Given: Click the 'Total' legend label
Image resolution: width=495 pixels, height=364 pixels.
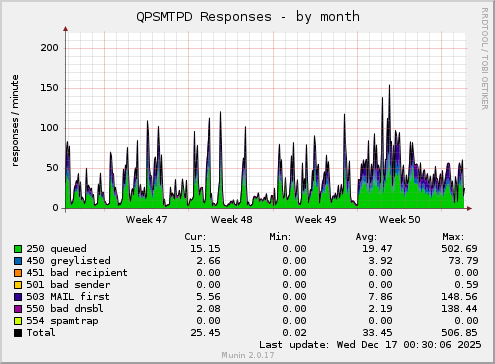Looking at the screenshot, I should pyautogui.click(x=41, y=333).
